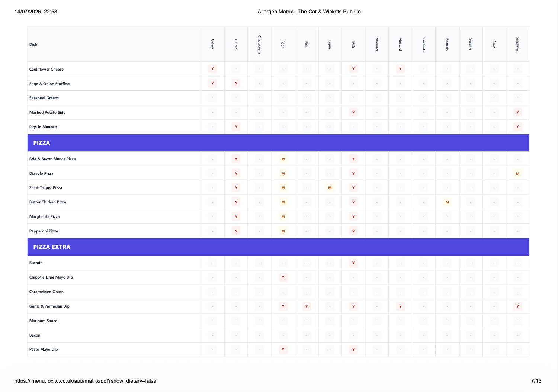
Task: Click Pigs in Blankets Gluten Y badge
Action: (x=236, y=126)
